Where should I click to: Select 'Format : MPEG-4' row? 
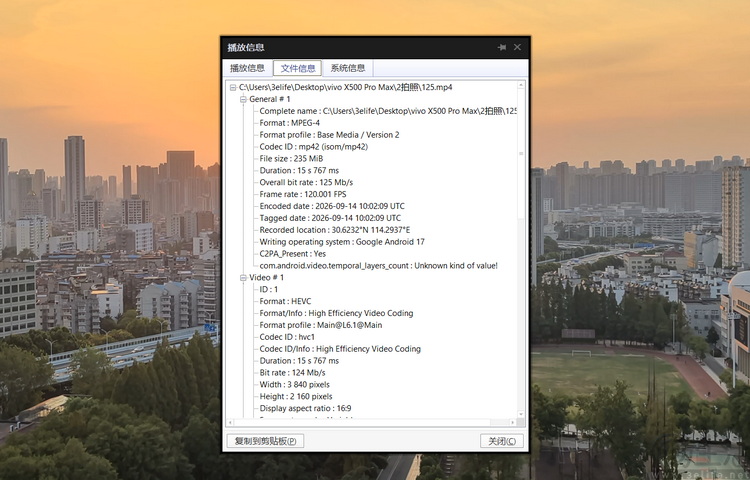click(x=289, y=123)
